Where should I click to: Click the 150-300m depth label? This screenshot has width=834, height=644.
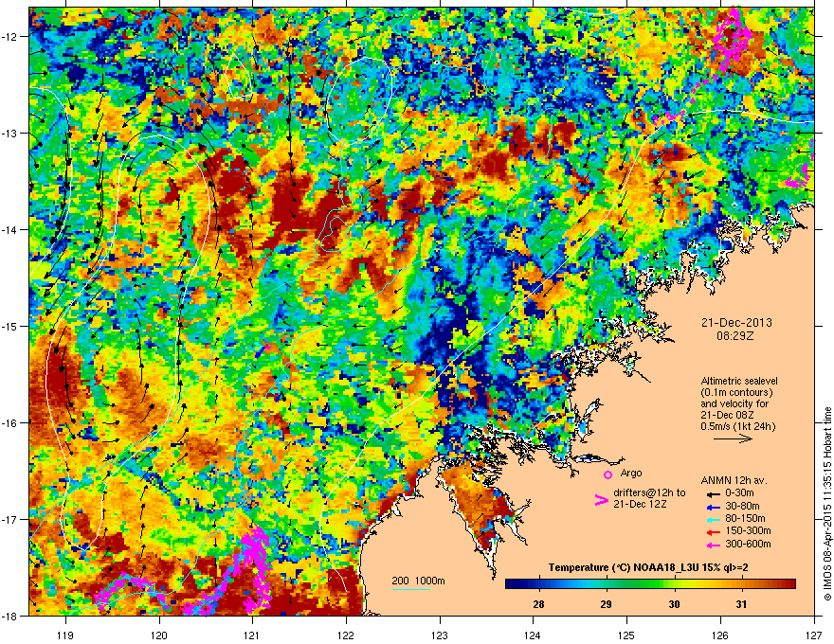click(x=748, y=530)
